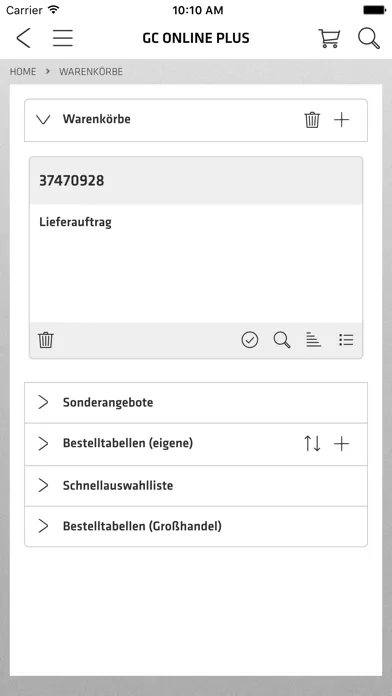Image resolution: width=392 pixels, height=696 pixels.
Task: Show the list view of basket 37470928
Action: [346, 340]
